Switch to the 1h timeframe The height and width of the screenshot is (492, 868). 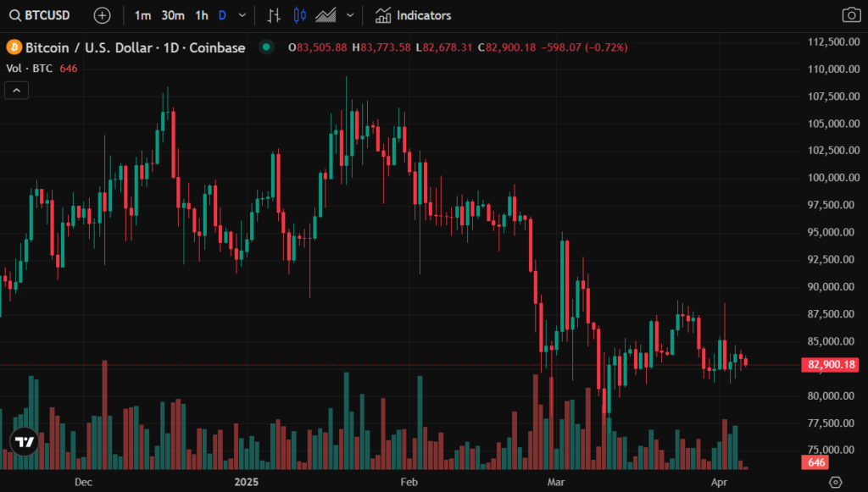201,15
